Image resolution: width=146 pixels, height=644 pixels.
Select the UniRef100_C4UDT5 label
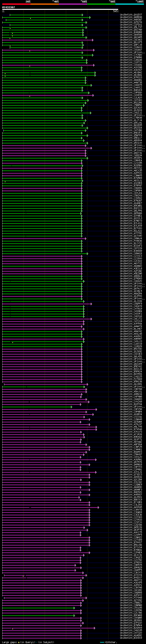coord(131,85)
